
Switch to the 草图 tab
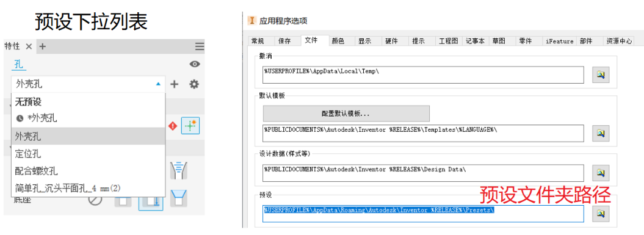[499, 41]
